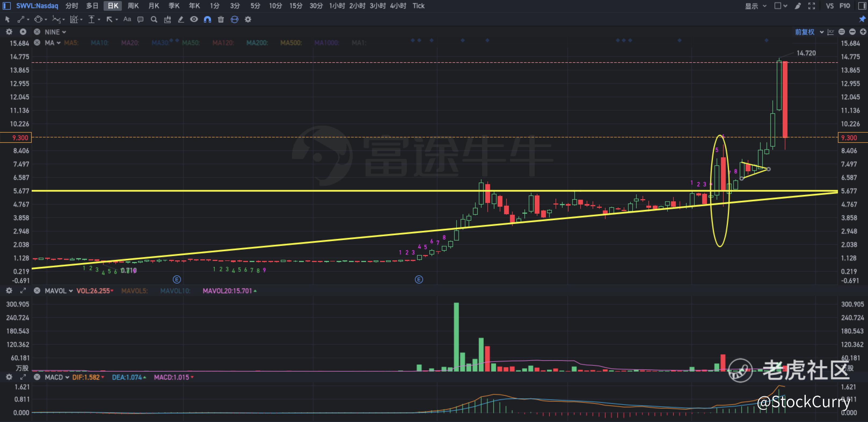The image size is (868, 422).
Task: Switch to 月K monthly chart
Action: coord(154,6)
